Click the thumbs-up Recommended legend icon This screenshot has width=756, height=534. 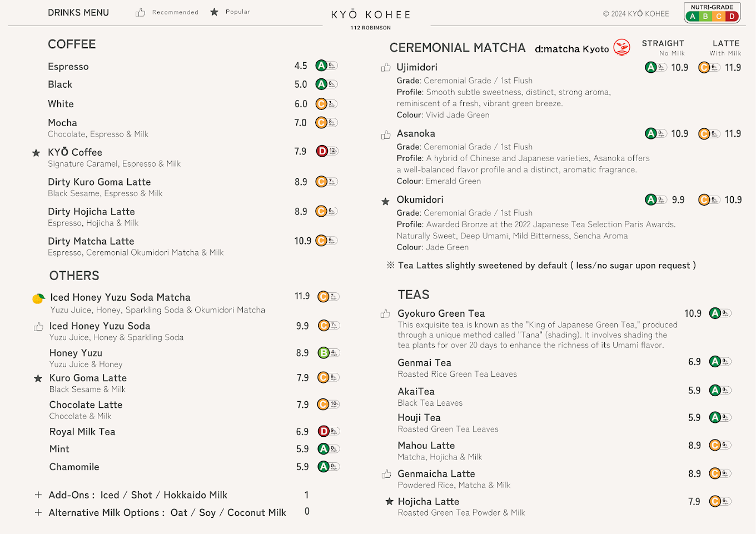coord(141,12)
